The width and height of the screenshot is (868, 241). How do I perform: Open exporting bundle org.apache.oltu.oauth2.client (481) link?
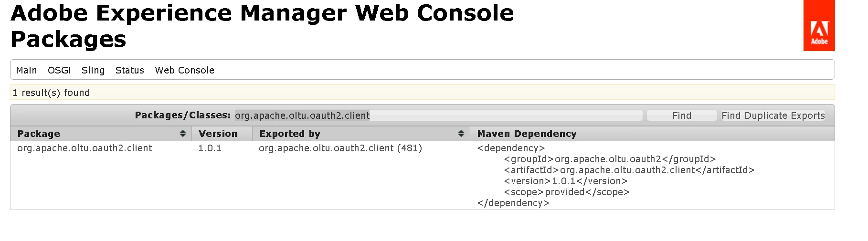(x=340, y=148)
